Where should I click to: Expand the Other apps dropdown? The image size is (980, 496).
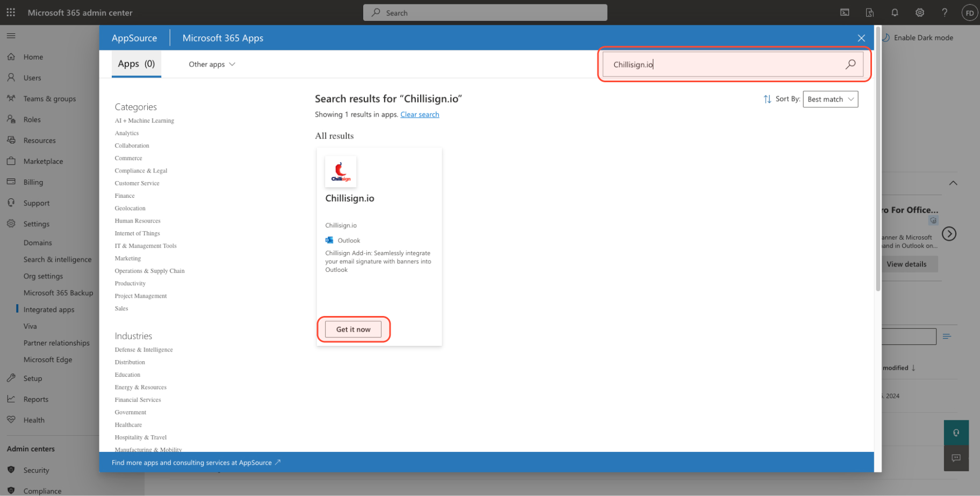point(212,64)
